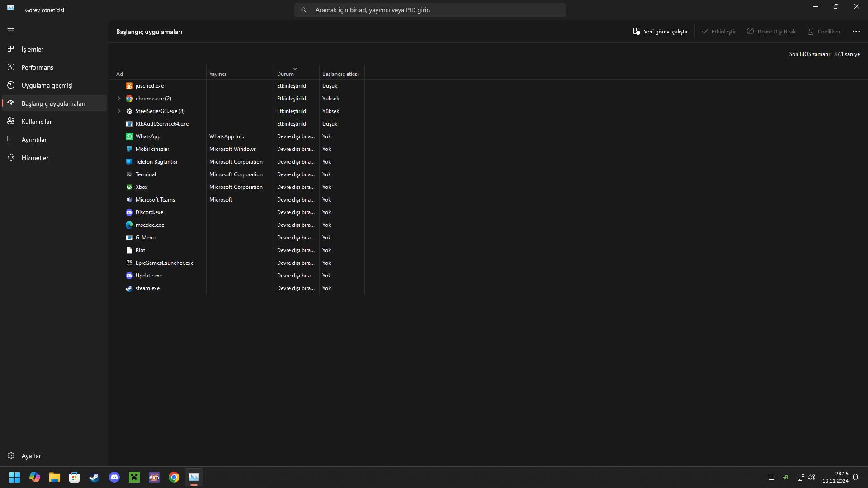Open the three-dots more options menu
Image resolution: width=868 pixels, height=488 pixels.
click(x=856, y=32)
